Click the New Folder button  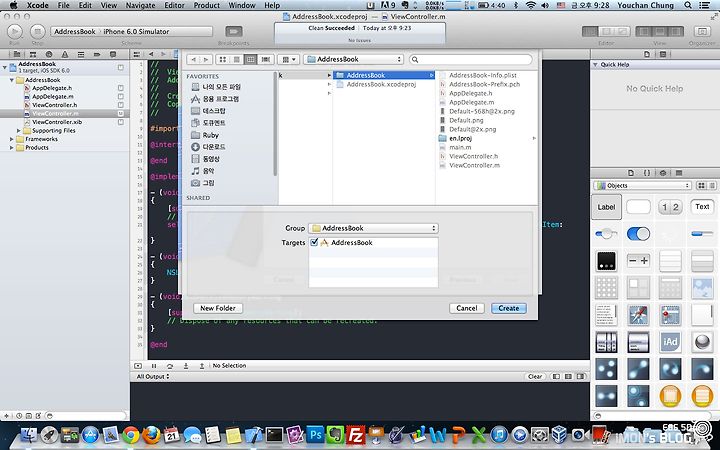218,308
